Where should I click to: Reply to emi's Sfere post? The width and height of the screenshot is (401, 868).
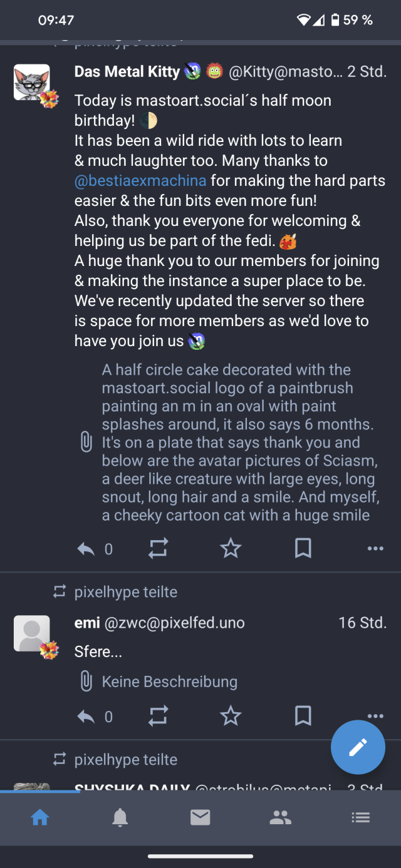click(x=86, y=716)
